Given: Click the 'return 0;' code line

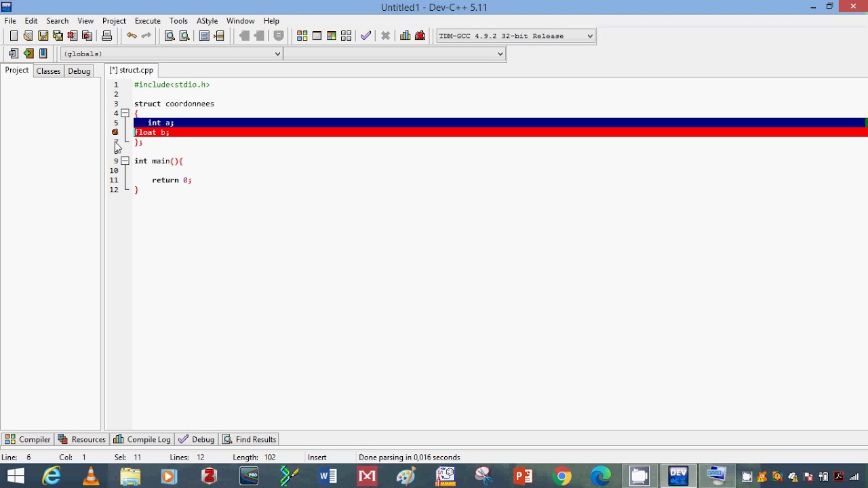Looking at the screenshot, I should click(x=172, y=180).
